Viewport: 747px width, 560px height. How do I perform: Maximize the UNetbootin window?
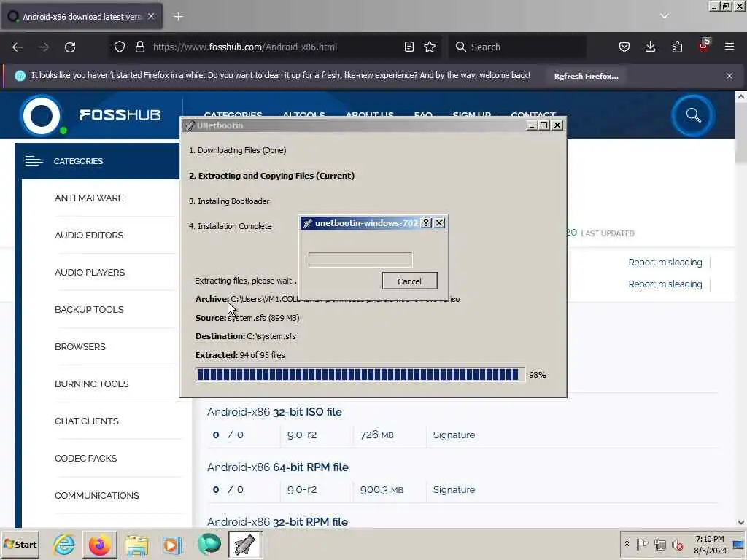click(544, 125)
